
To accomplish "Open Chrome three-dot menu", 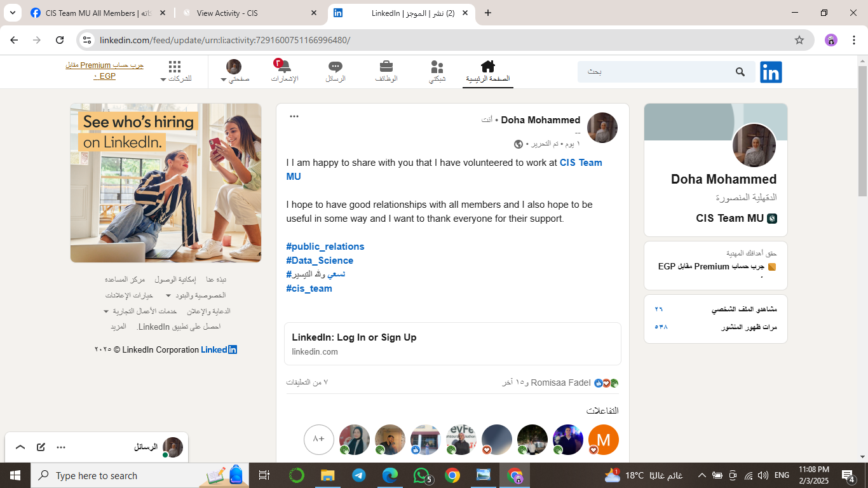I will tap(853, 40).
